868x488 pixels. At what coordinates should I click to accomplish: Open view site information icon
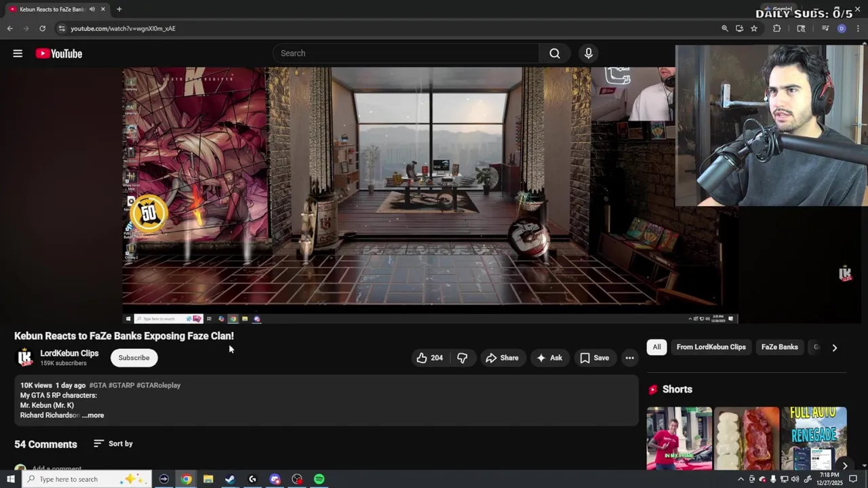tap(62, 28)
